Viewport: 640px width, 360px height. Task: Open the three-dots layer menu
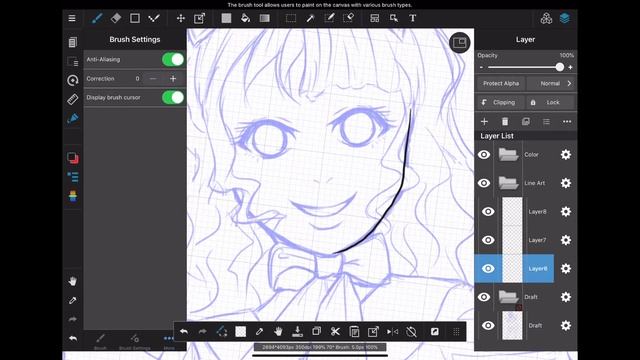click(567, 122)
